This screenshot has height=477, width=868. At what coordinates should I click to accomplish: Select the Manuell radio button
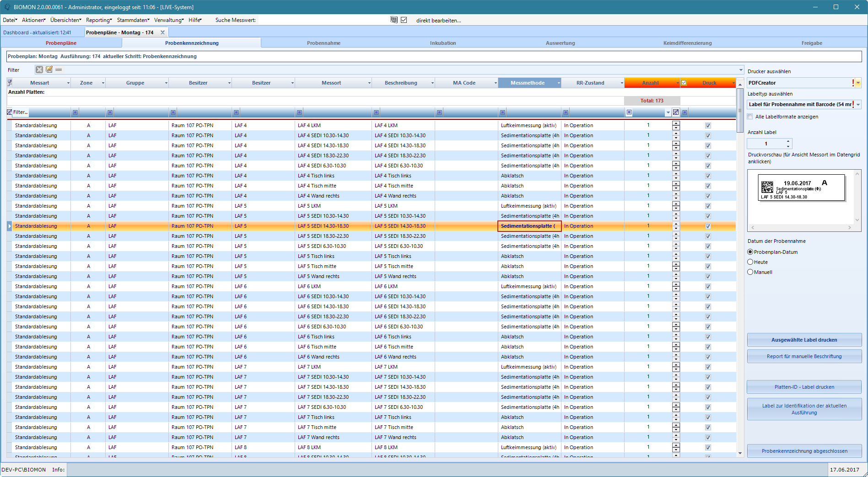[x=750, y=272]
